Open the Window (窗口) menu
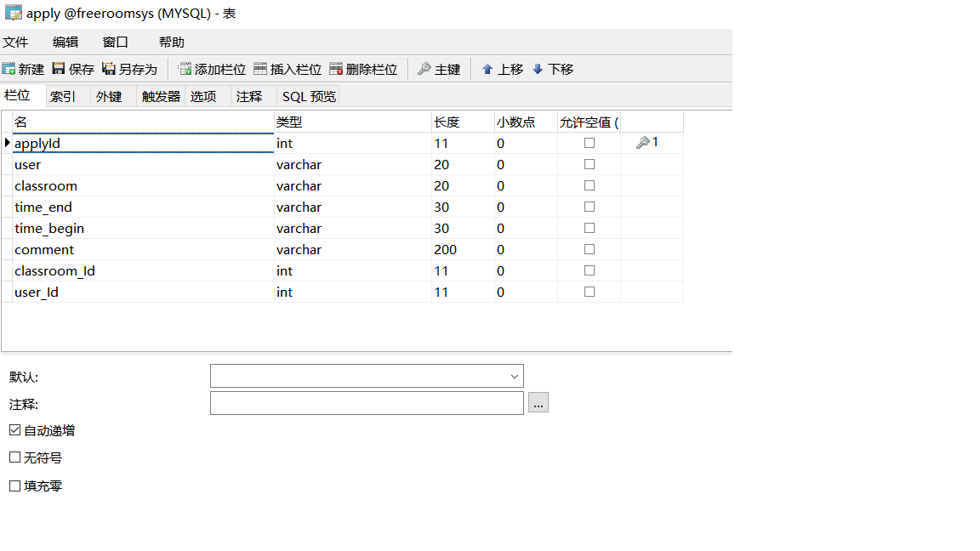This screenshot has height=551, width=980. 115,42
